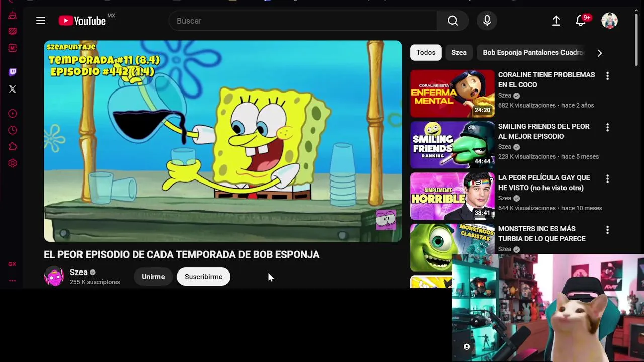This screenshot has height=362, width=644.
Task: Start voice search with microphone icon
Action: [x=487, y=21]
